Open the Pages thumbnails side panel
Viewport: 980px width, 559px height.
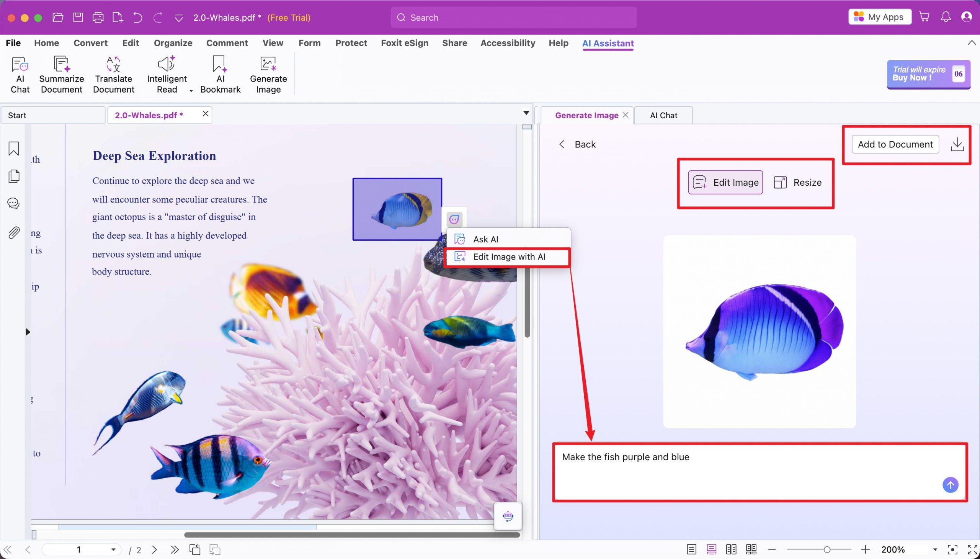[14, 176]
